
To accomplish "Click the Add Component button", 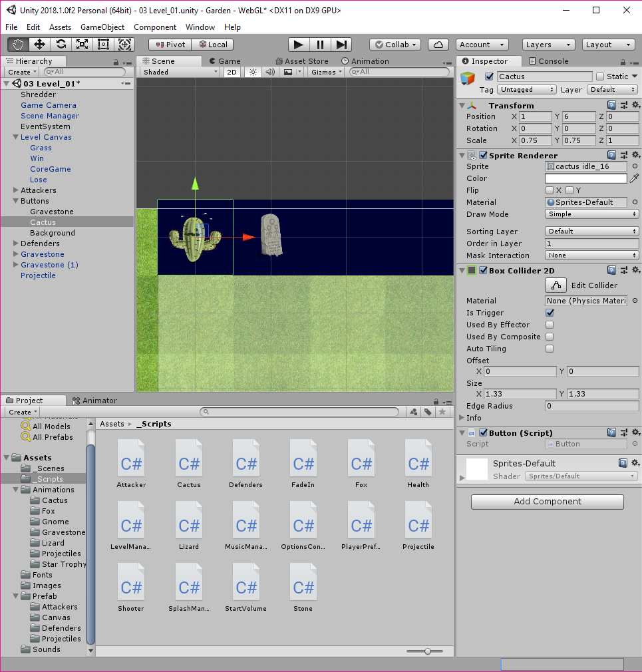I will pos(547,502).
